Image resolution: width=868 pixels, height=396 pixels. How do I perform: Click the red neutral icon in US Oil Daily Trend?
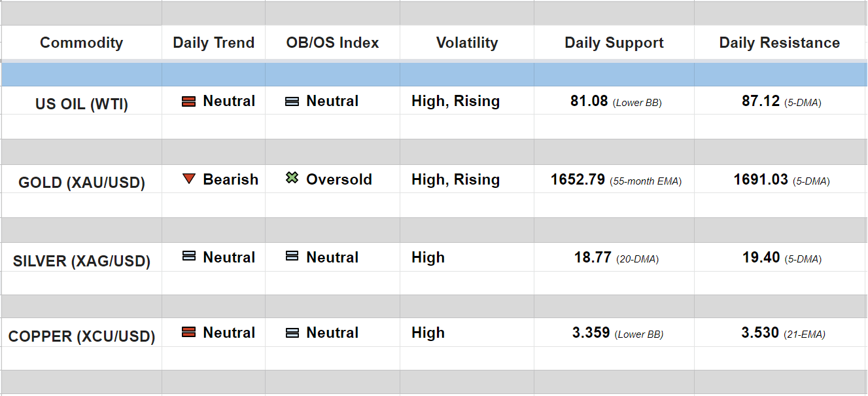(189, 101)
